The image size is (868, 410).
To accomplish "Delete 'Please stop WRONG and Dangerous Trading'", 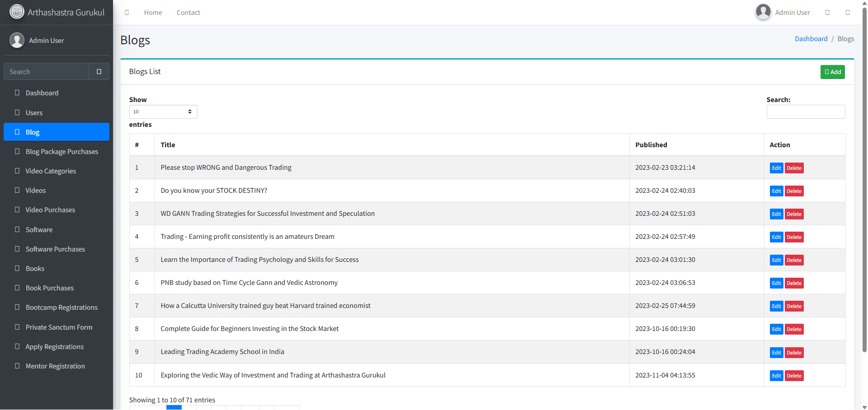I will [x=794, y=168].
